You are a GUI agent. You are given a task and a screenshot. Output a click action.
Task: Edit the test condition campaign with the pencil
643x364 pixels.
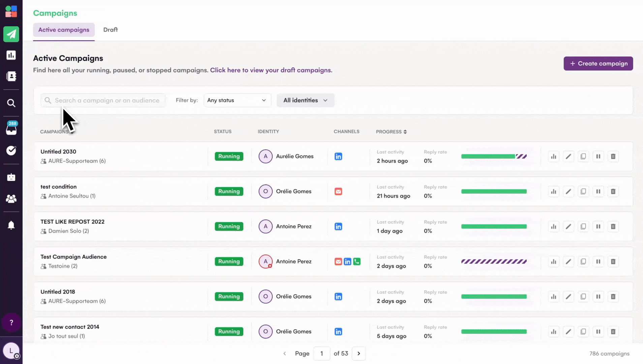pos(569,191)
